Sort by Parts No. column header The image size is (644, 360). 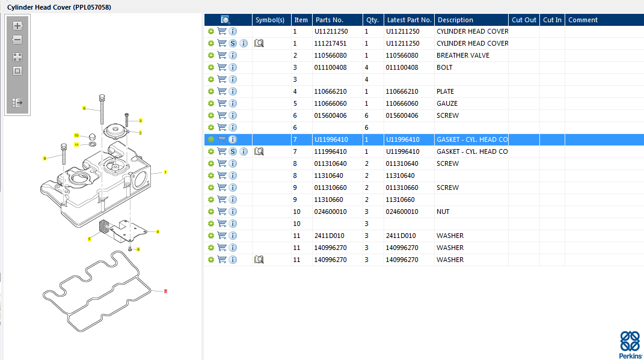(337, 20)
